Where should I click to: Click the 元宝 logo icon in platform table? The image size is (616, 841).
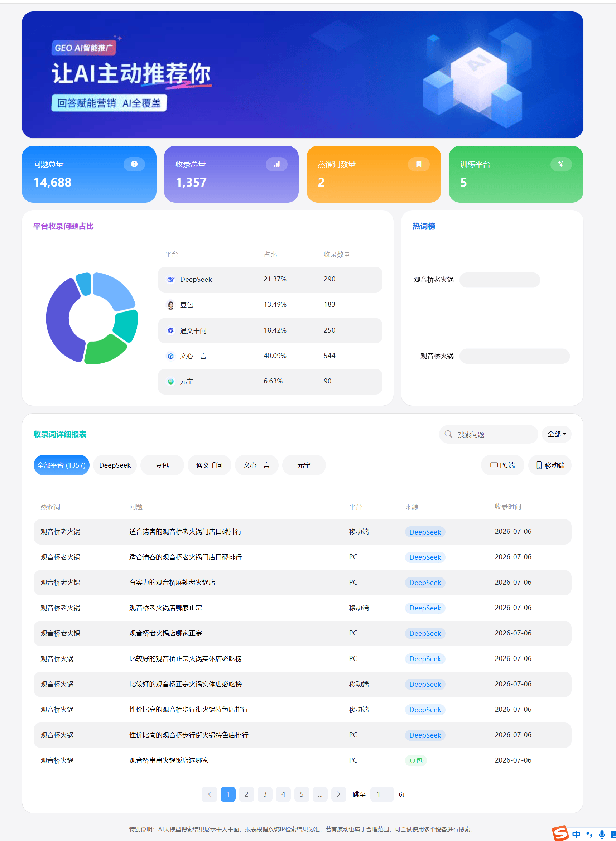[171, 381]
